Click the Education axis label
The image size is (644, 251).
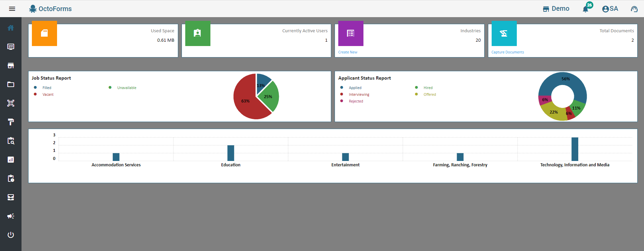tap(231, 165)
